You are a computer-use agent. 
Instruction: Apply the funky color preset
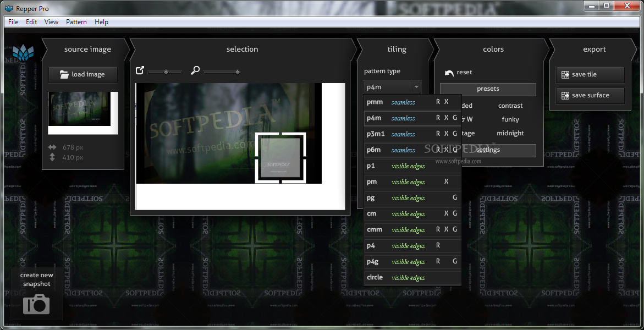510,119
